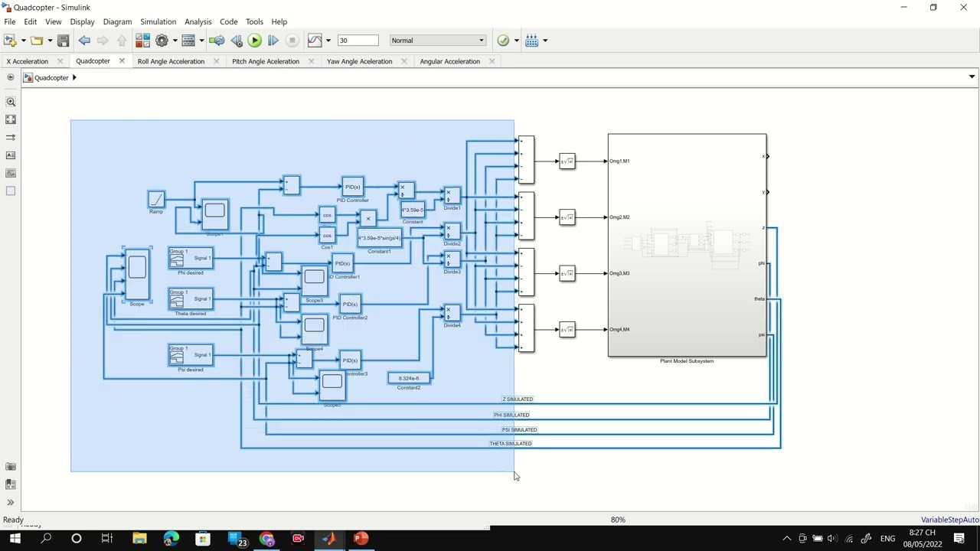Open the Display menu

(x=82, y=21)
